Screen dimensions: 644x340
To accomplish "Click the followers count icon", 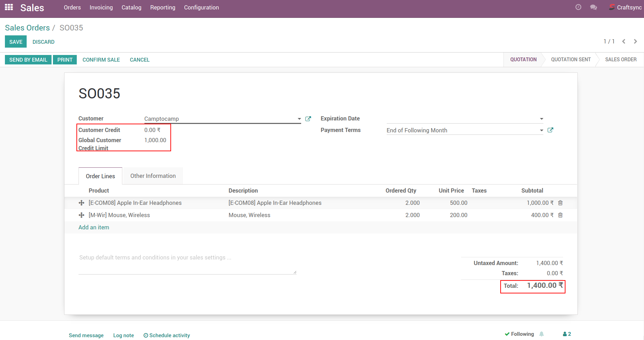I will pos(567,334).
